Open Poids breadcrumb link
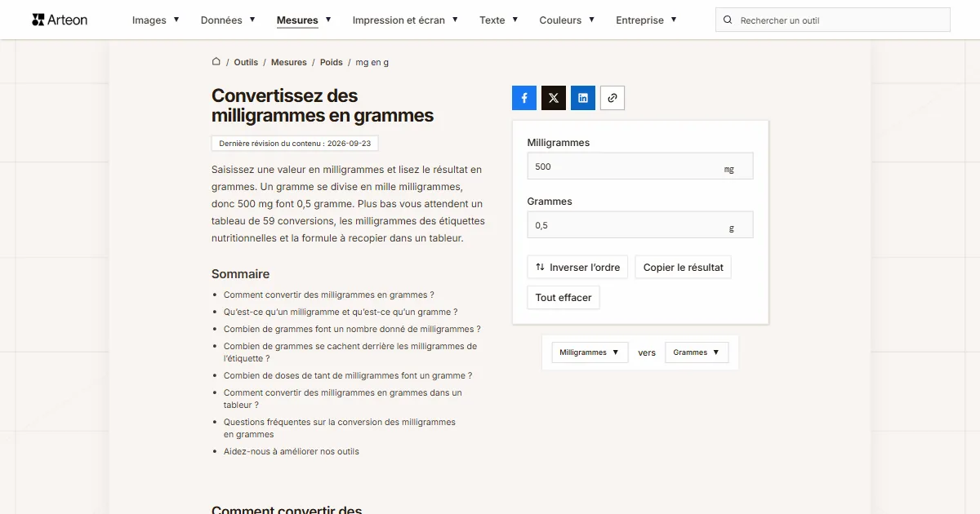 pos(332,62)
